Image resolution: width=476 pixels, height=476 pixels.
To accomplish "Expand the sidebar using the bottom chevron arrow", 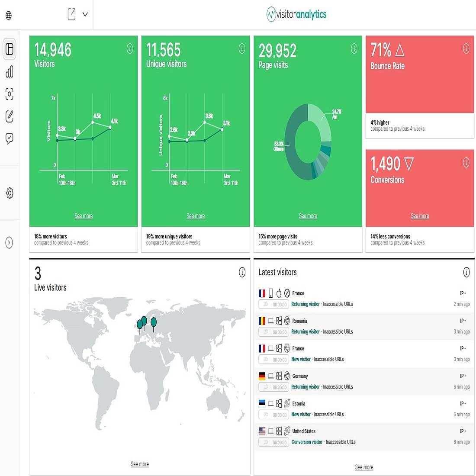I will click(9, 243).
